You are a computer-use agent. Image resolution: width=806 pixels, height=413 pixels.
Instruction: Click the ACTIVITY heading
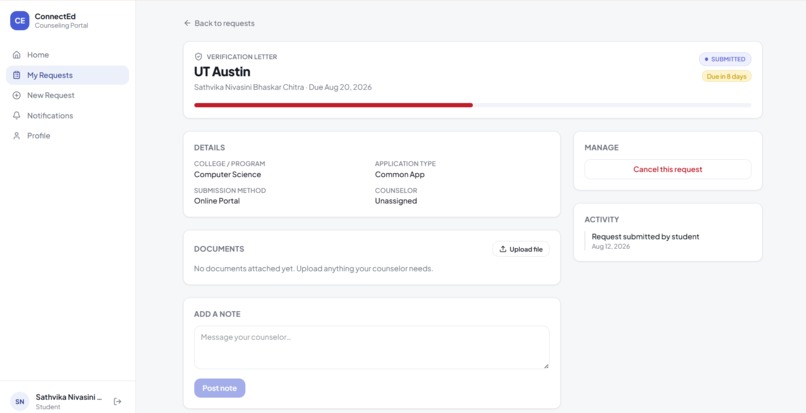tap(601, 220)
